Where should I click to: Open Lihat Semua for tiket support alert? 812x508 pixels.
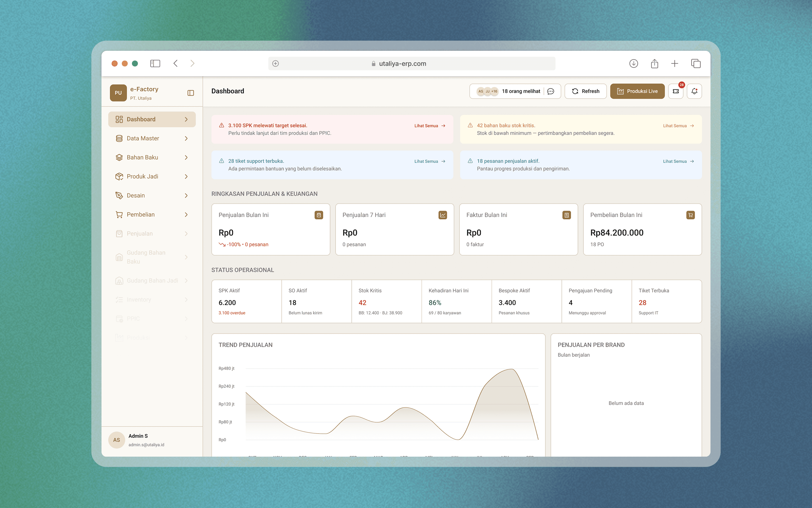430,161
